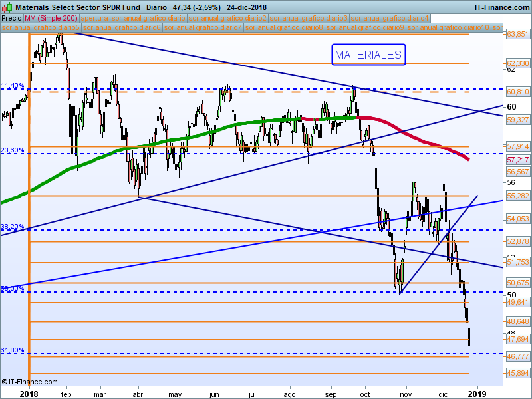The image size is (532, 399).
Task: Click the 46,777 price level label
Action: coord(518,357)
